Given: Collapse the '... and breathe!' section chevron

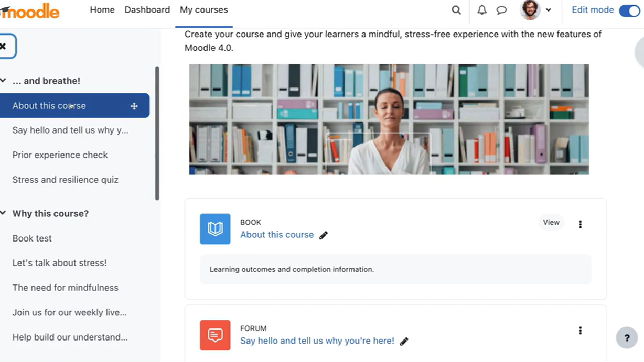Looking at the screenshot, I should click(4, 80).
